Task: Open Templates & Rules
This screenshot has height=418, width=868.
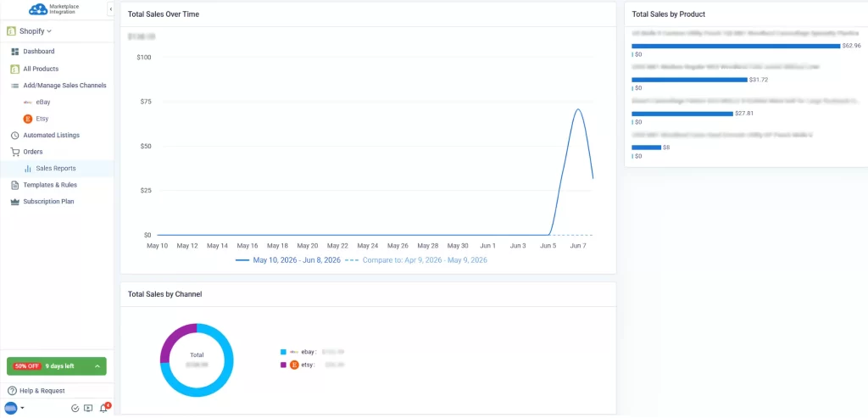Action: point(50,185)
